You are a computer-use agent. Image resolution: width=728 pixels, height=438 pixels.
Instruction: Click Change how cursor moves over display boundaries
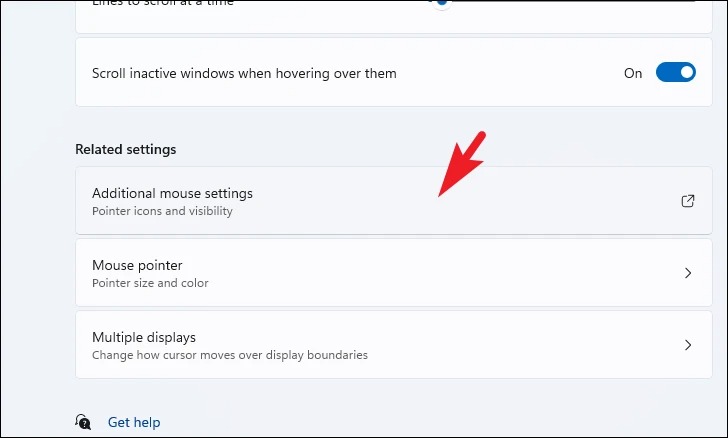point(230,355)
